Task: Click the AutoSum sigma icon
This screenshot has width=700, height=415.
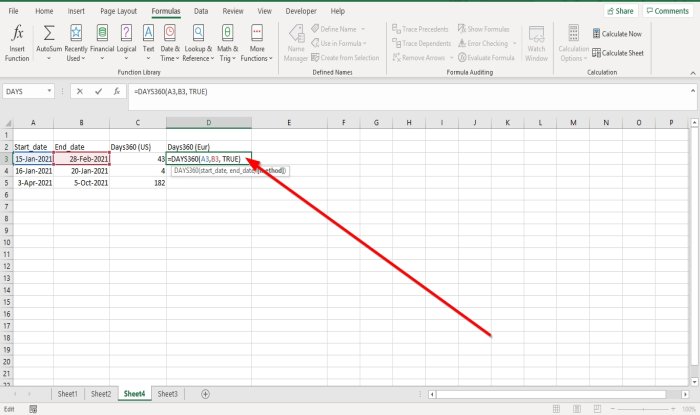Action: click(49, 33)
